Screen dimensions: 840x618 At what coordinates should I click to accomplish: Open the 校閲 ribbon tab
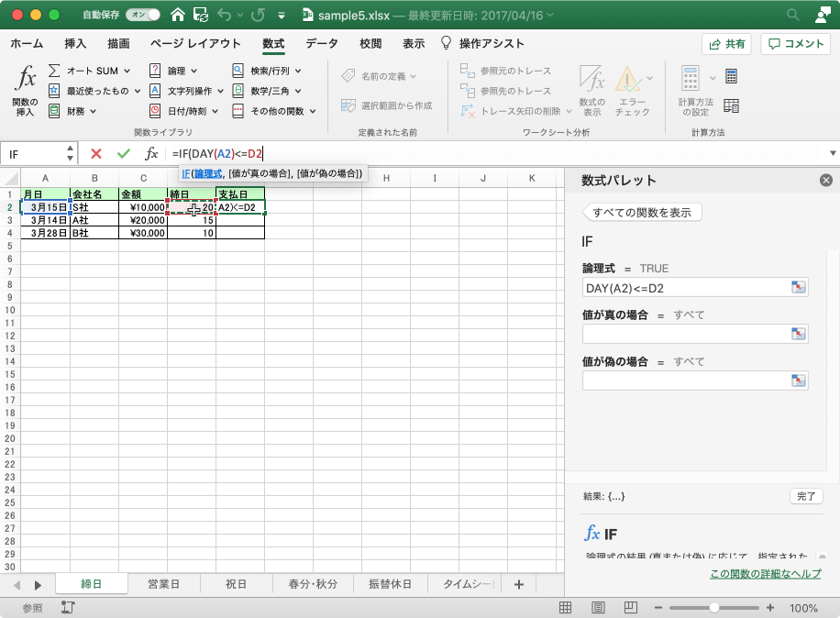point(370,43)
